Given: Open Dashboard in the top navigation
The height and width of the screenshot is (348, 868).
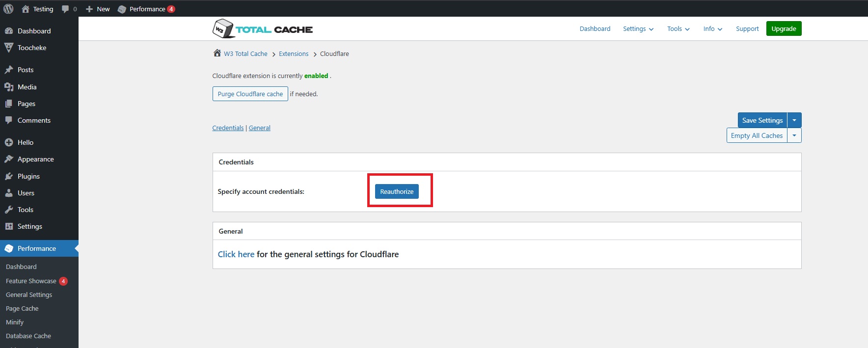Looking at the screenshot, I should click(x=595, y=29).
